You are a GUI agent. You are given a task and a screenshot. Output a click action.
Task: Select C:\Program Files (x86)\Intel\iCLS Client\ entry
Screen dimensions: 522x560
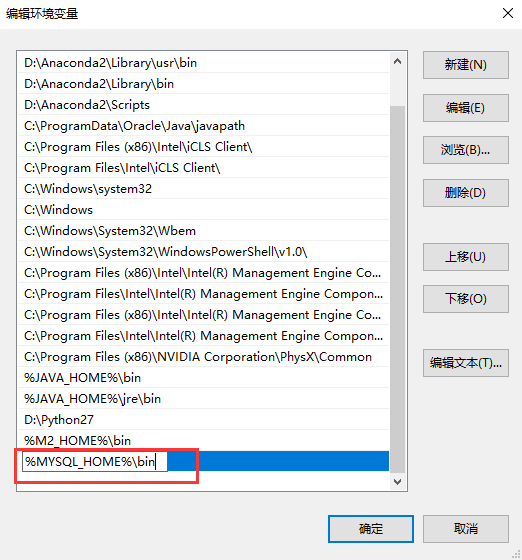click(204, 147)
